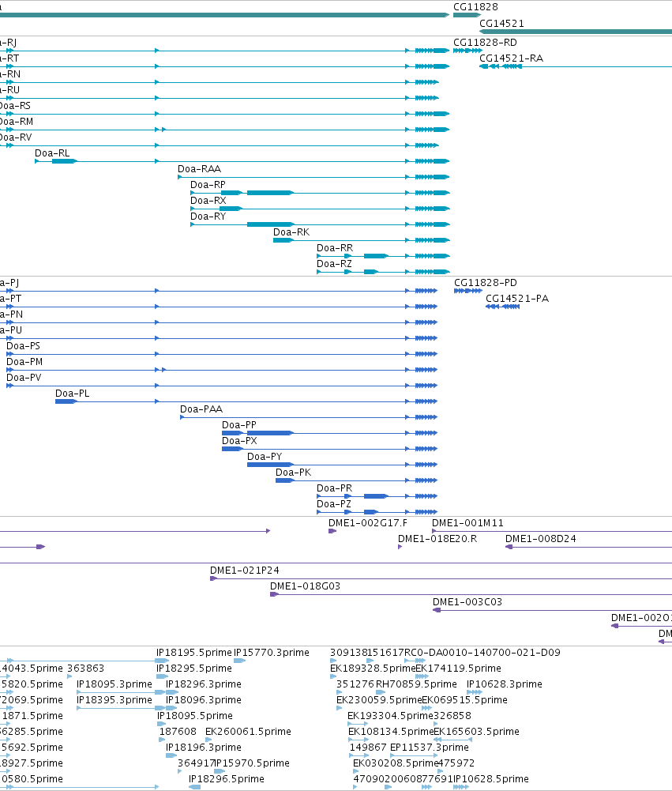Viewport: 672px width, 791px height.
Task: Open the Doa-RAA transcript label
Action: [200, 169]
